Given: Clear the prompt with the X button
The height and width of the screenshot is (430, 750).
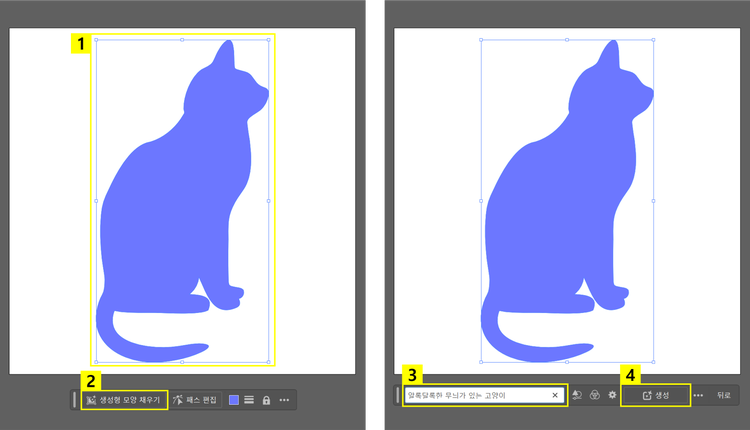Looking at the screenshot, I should (x=555, y=395).
